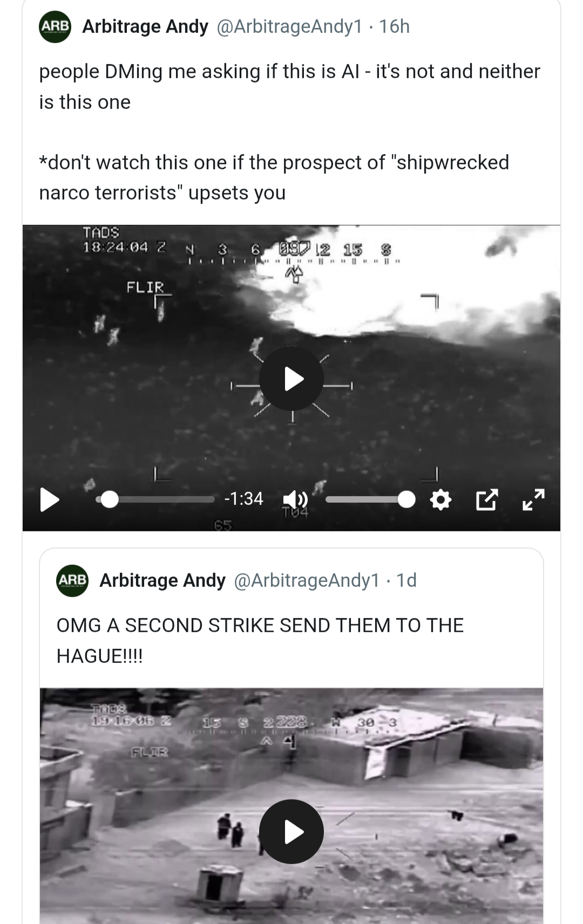Adjust the volume slider handle
The width and height of the screenshot is (583, 924).
coord(406,499)
